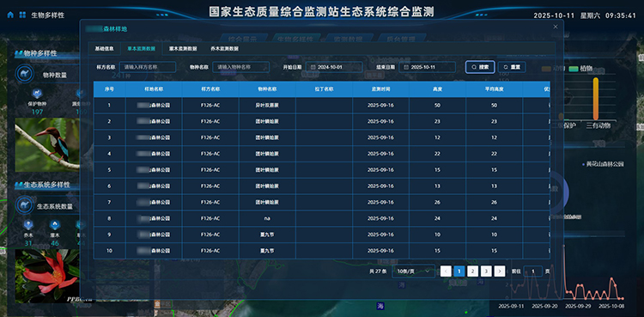Click the 前往 page number input

point(533,271)
